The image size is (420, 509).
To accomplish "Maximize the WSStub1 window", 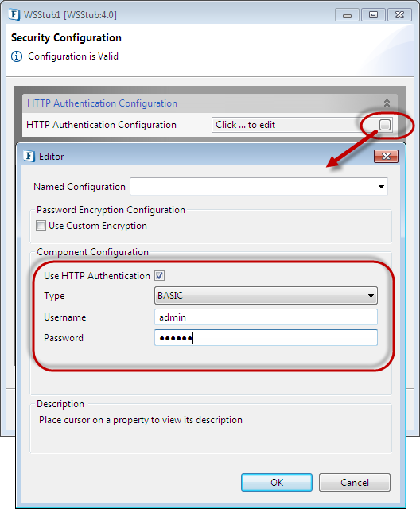I will (x=373, y=15).
